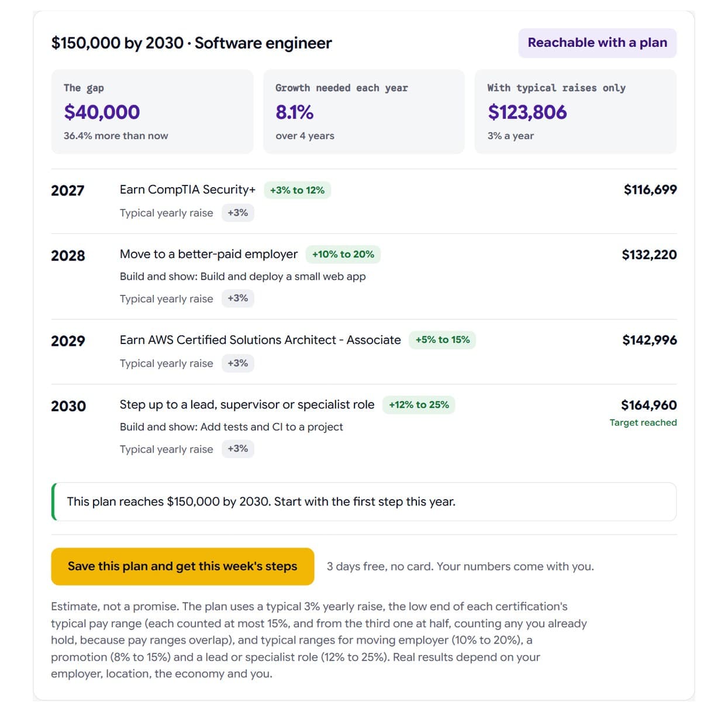
Task: Click the Growth needed each year label
Action: 341,88
